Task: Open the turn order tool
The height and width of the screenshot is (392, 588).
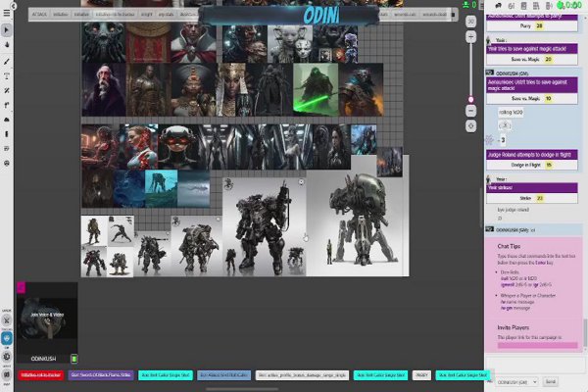Action: click(x=7, y=134)
